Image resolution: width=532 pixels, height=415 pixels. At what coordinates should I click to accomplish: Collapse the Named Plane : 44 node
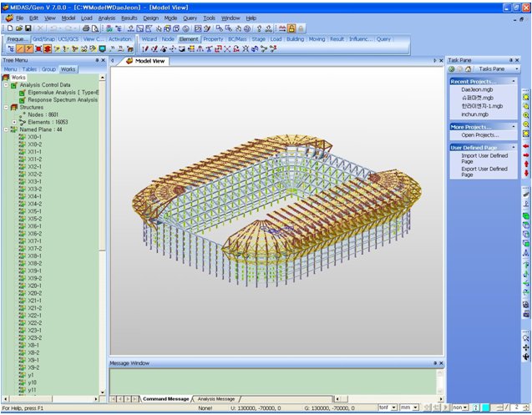(x=6, y=129)
